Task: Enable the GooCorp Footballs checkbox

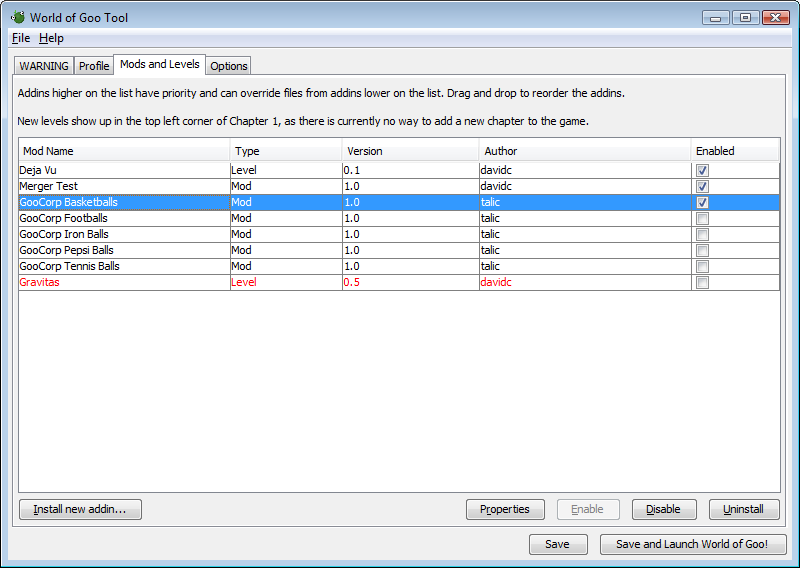Action: click(702, 218)
